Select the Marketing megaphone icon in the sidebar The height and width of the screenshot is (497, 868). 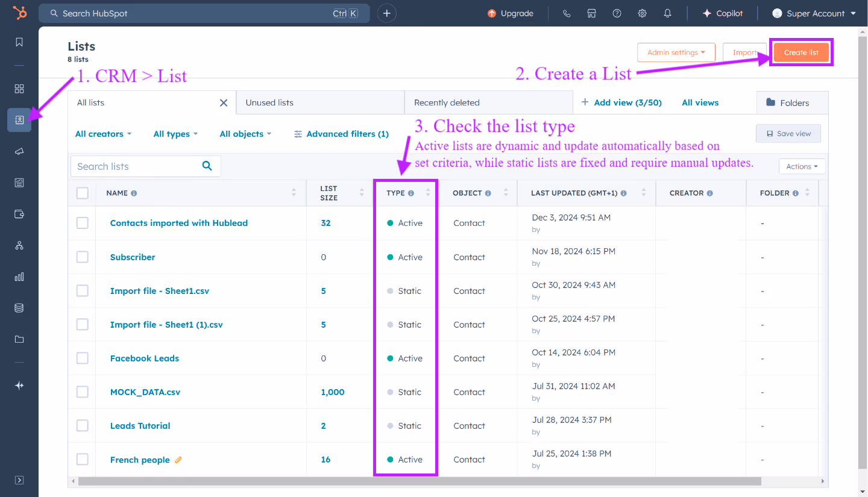click(x=19, y=151)
